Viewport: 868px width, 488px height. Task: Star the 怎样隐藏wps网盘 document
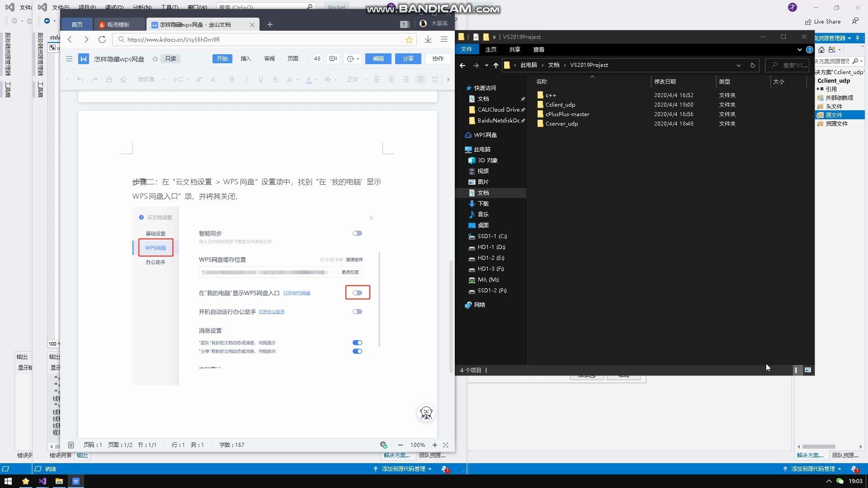pos(155,59)
